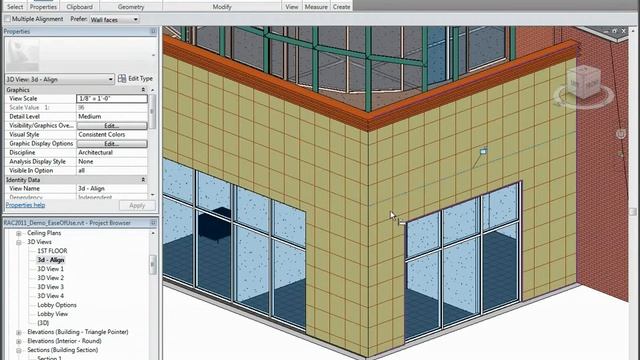640x360 pixels.
Task: Open the 3D View: 3d - Align type selector
Action: [x=59, y=79]
